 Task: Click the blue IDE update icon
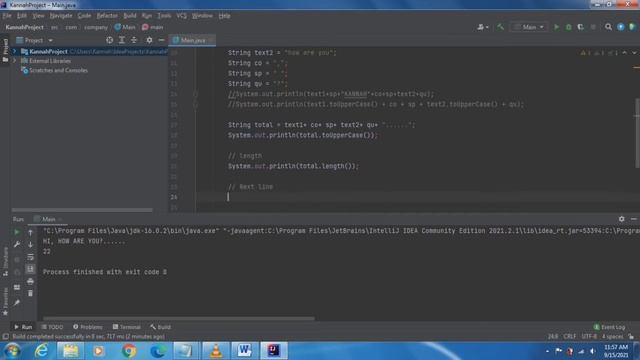620,27
